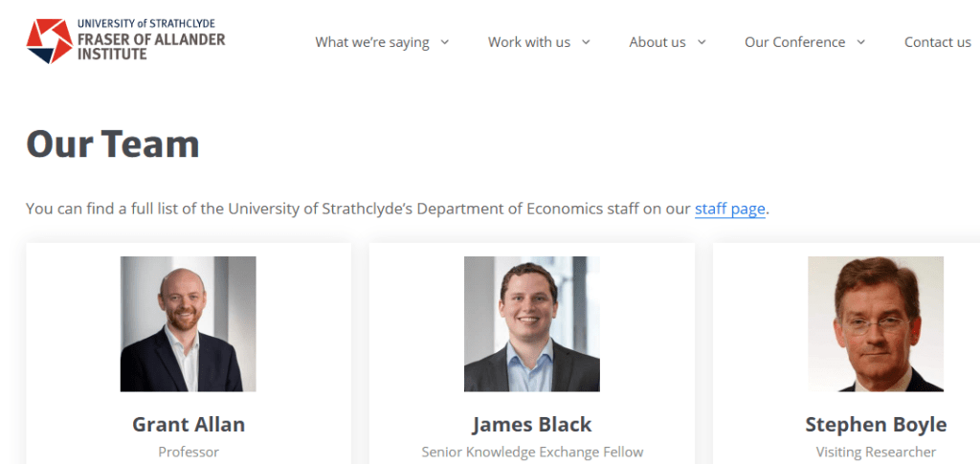
Task: Expand the chevron next to "About us"
Action: pos(702,42)
